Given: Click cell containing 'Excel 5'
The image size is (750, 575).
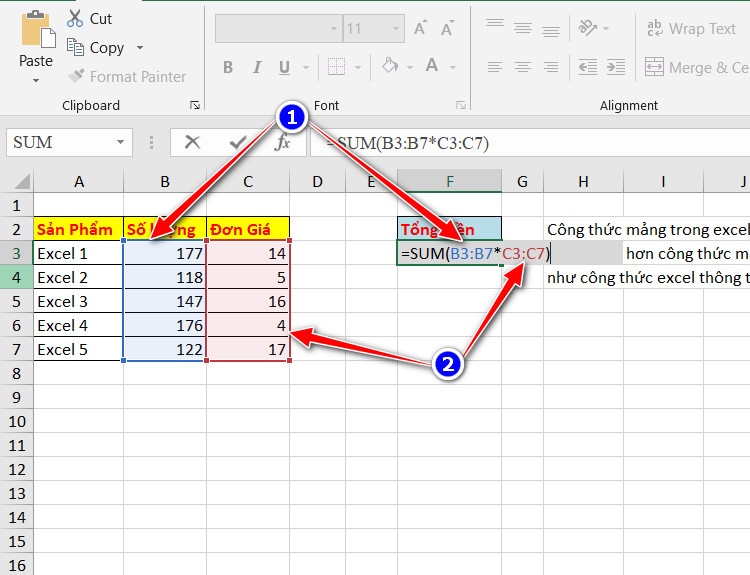Looking at the screenshot, I should [x=79, y=349].
